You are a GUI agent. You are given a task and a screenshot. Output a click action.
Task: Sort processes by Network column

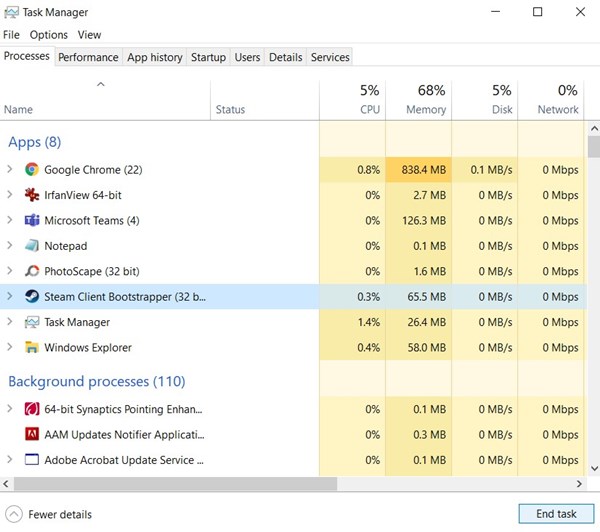[x=551, y=100]
